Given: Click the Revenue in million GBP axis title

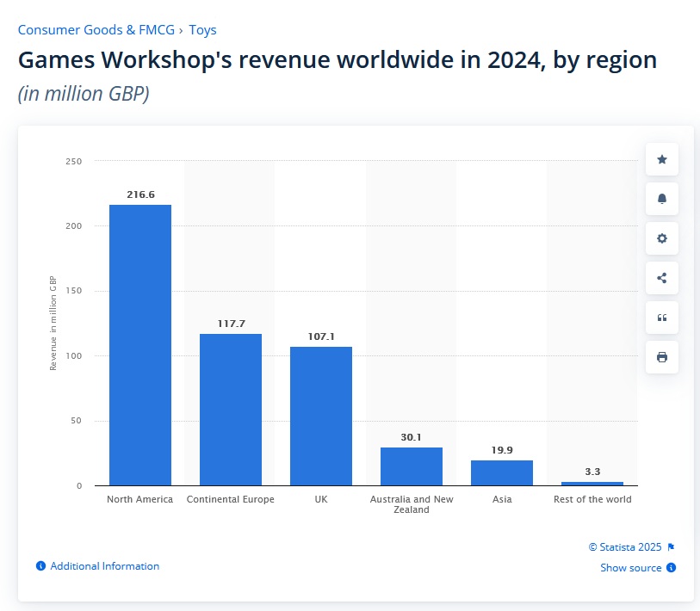Looking at the screenshot, I should point(53,323).
